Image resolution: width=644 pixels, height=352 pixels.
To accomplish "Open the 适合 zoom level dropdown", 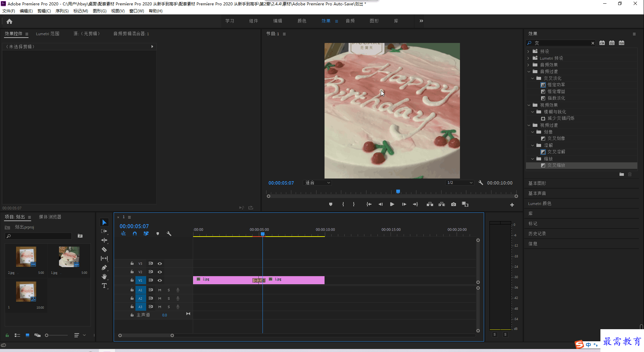I will [317, 183].
